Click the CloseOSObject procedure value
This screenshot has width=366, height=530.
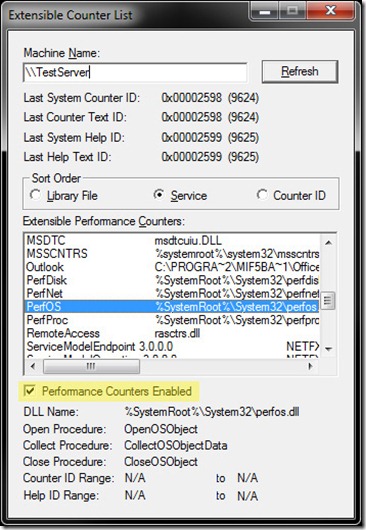point(161,461)
